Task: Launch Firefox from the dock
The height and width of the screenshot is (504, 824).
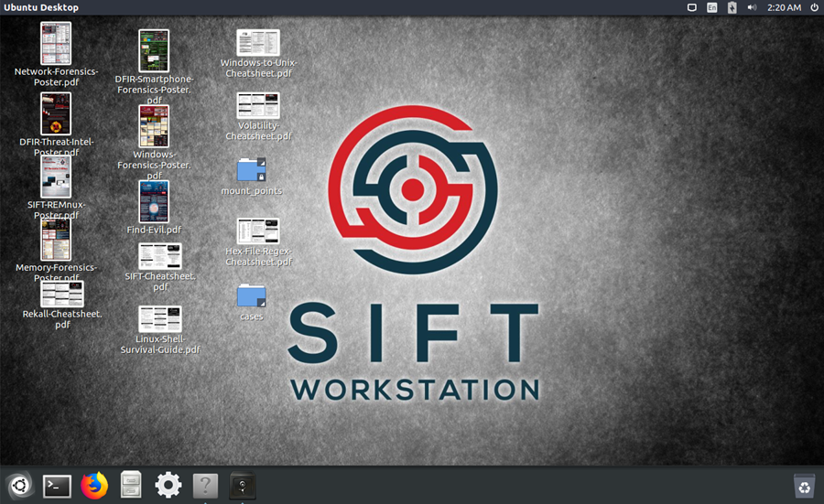Action: (x=94, y=485)
